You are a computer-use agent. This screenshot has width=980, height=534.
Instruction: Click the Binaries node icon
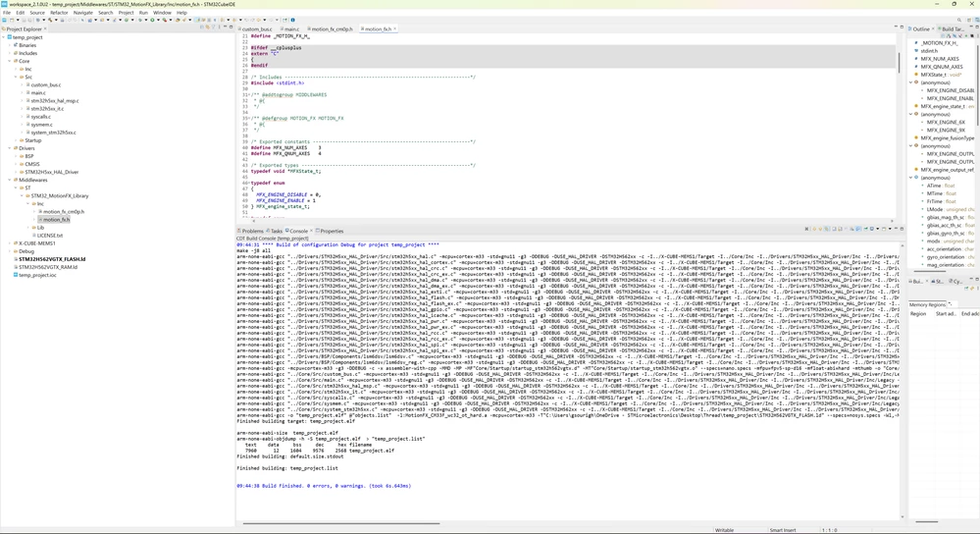[x=16, y=45]
